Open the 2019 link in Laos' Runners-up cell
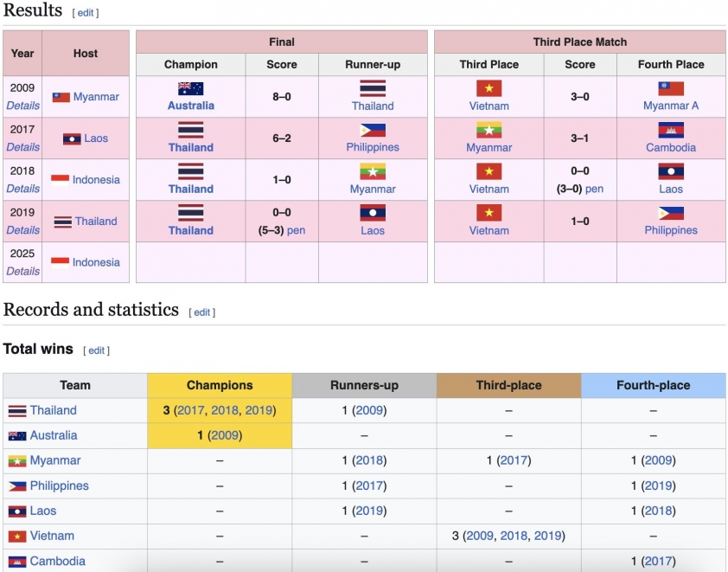 [x=369, y=511]
